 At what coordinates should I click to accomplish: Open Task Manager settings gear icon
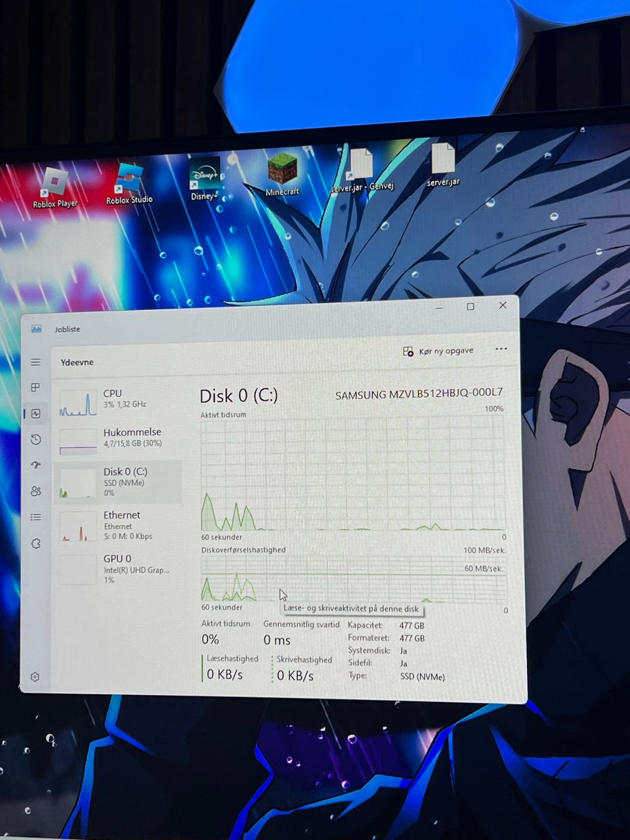pyautogui.click(x=35, y=677)
